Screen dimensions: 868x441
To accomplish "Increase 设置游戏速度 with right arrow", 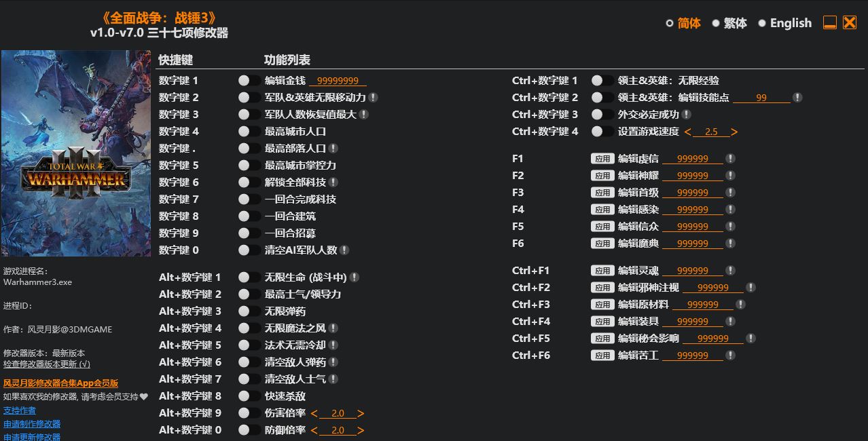I will [x=734, y=132].
